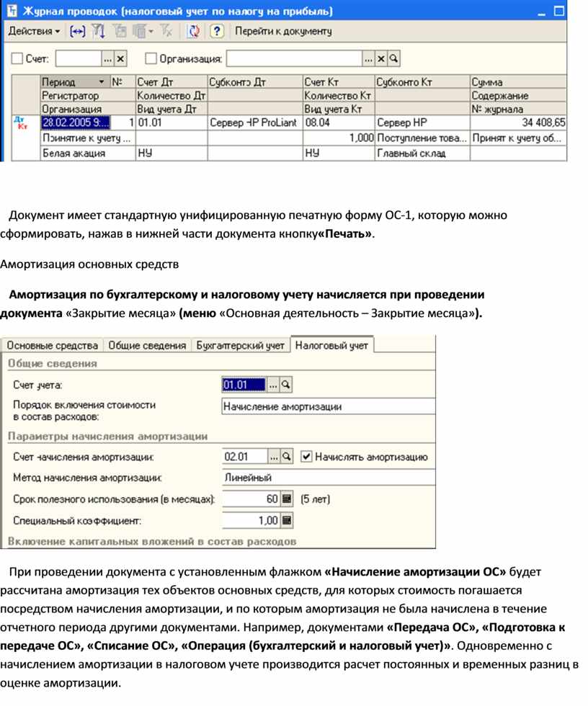Screen dimensions: 588x706
Task: Click the Главный склад cell
Action: coord(422,153)
